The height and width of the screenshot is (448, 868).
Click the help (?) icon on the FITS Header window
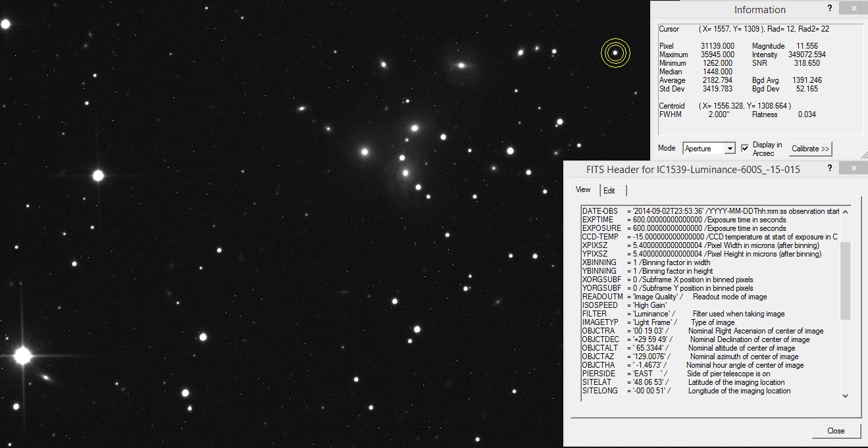[x=829, y=168]
